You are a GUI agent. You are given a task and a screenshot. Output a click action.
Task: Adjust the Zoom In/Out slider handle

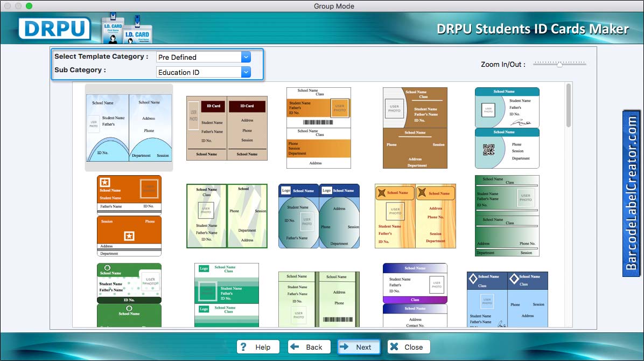pos(559,64)
